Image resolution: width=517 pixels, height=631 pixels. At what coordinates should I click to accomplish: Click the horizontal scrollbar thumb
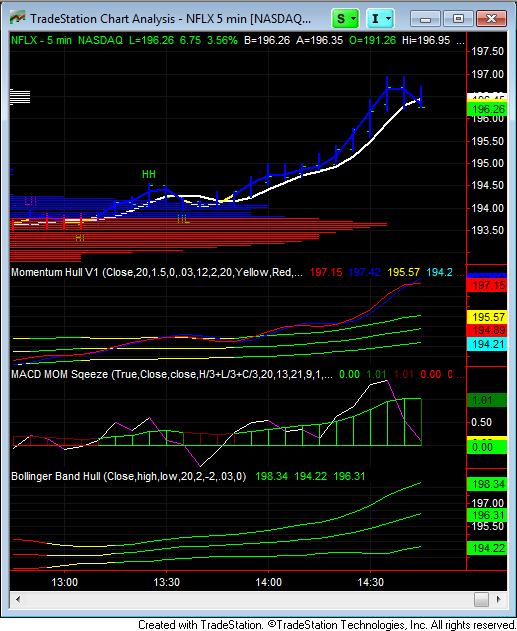click(481, 600)
